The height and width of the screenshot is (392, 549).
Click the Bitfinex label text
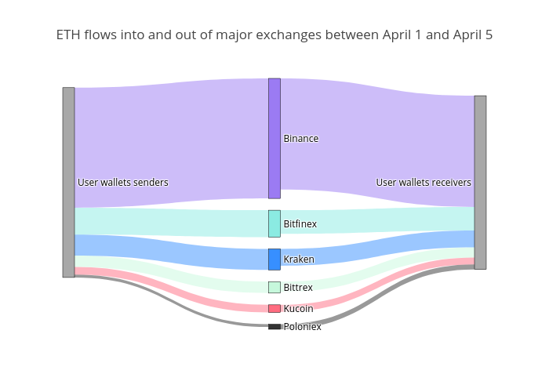300,224
